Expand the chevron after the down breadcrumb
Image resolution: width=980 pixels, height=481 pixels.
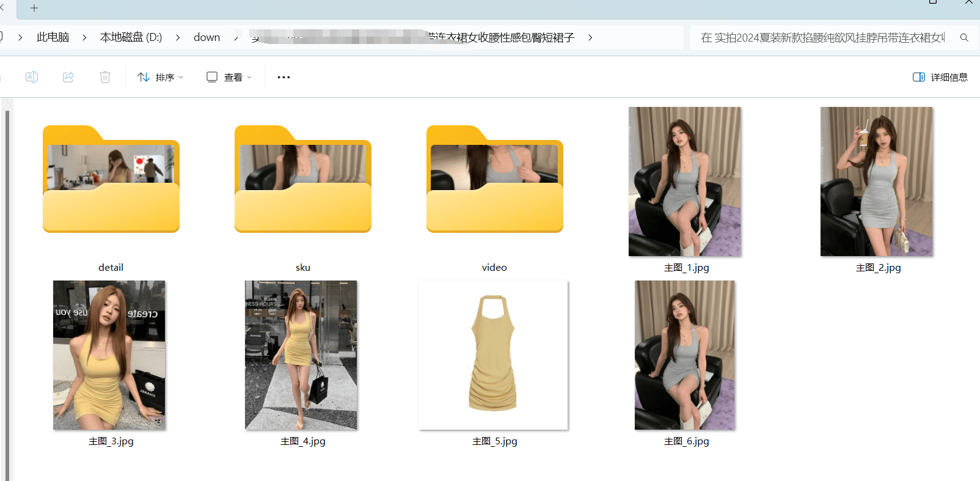(x=236, y=37)
